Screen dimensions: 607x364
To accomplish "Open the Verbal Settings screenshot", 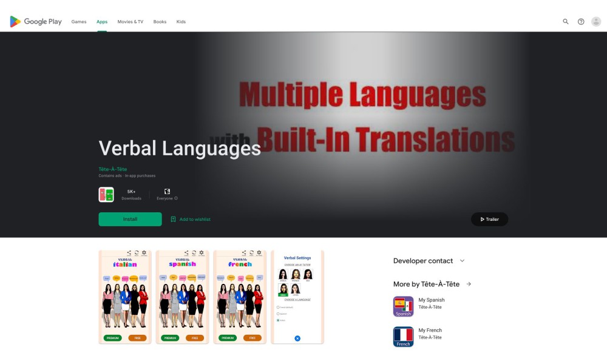I will point(297,297).
